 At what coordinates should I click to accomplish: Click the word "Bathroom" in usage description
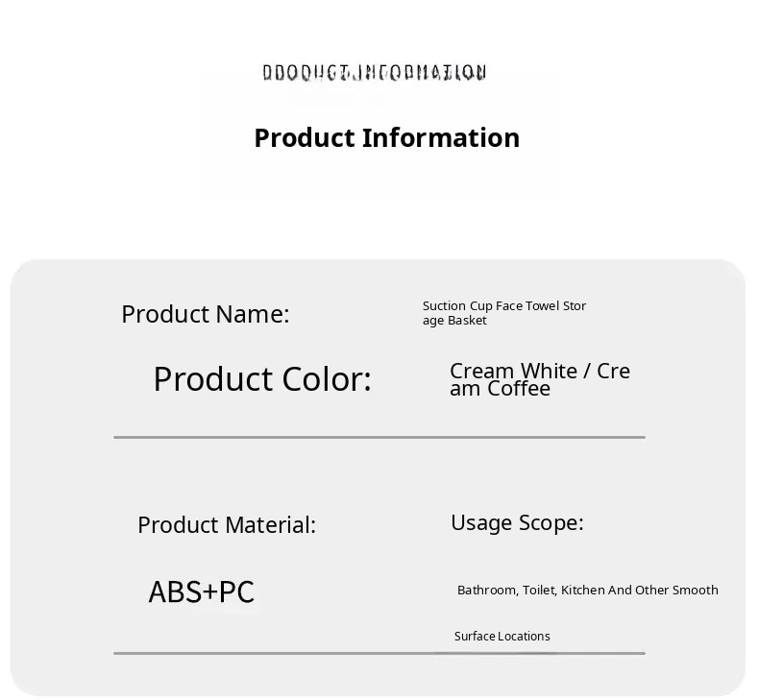pyautogui.click(x=486, y=591)
